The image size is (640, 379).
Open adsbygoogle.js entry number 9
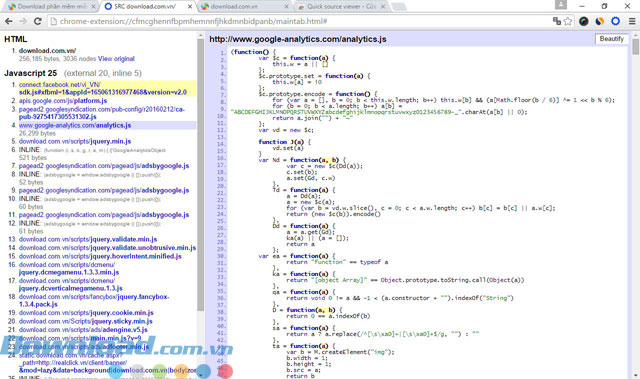(x=104, y=191)
